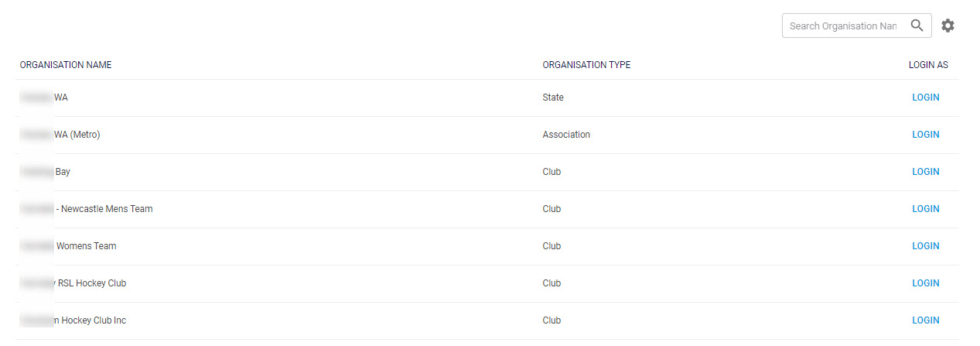Click the search magnifier icon

click(x=917, y=26)
